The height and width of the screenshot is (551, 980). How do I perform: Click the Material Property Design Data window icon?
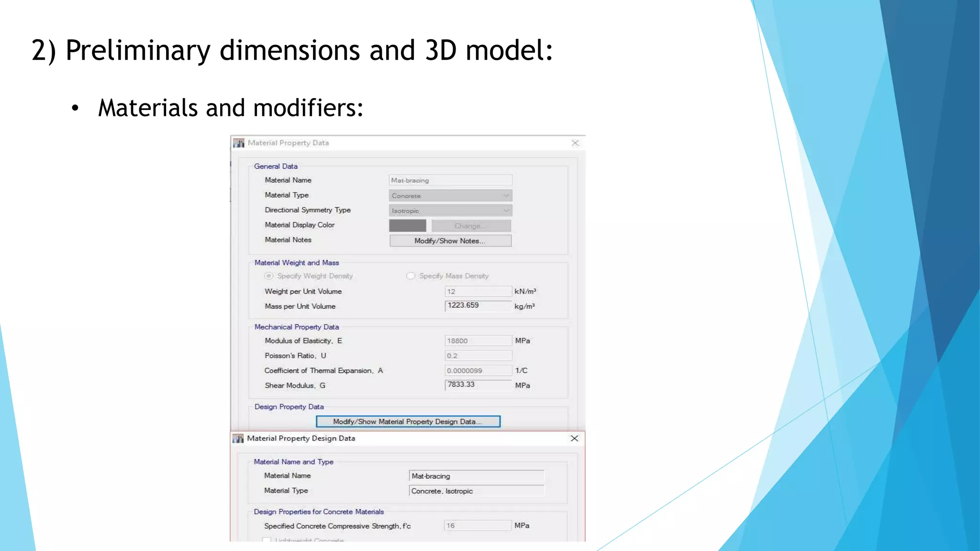pos(238,439)
